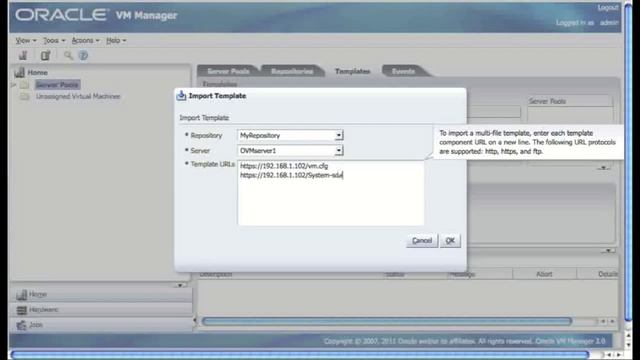This screenshot has height=360, width=640.
Task: Switch to the Server Pools tab
Action: point(228,71)
